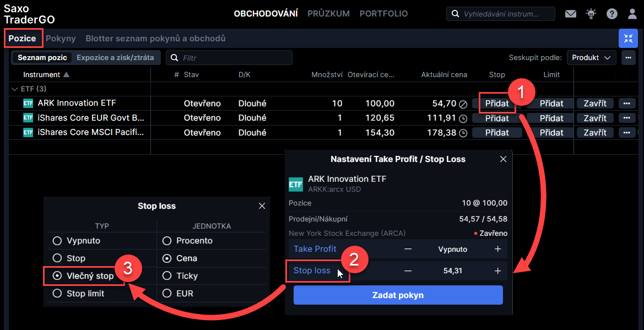Open the Seskupit podle Produkt dropdown
The image size is (644, 330).
(x=592, y=57)
